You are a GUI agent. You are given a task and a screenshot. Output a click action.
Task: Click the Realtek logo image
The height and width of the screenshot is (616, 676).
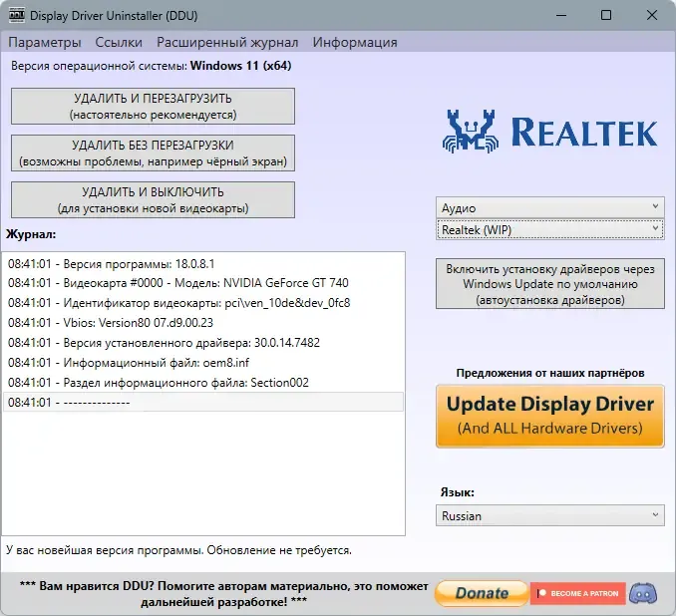[549, 131]
